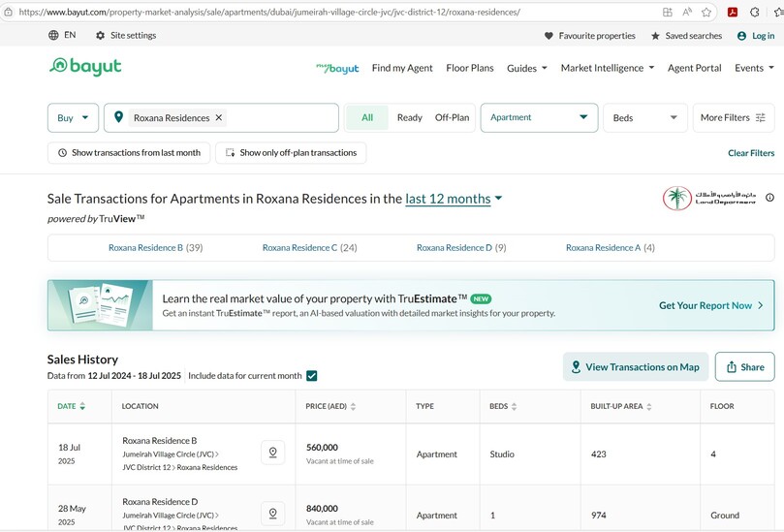
Task: Click the Share button
Action: (744, 367)
